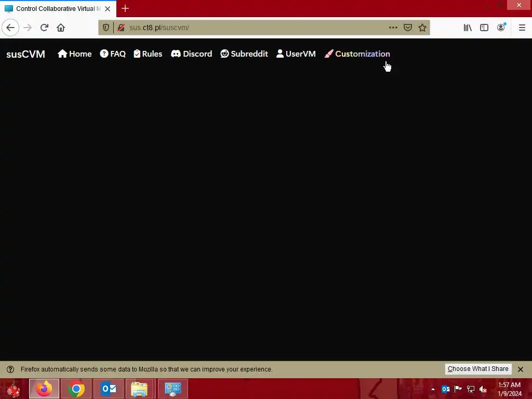The width and height of the screenshot is (532, 399).
Task: Open the Library icon in toolbar
Action: [468, 28]
